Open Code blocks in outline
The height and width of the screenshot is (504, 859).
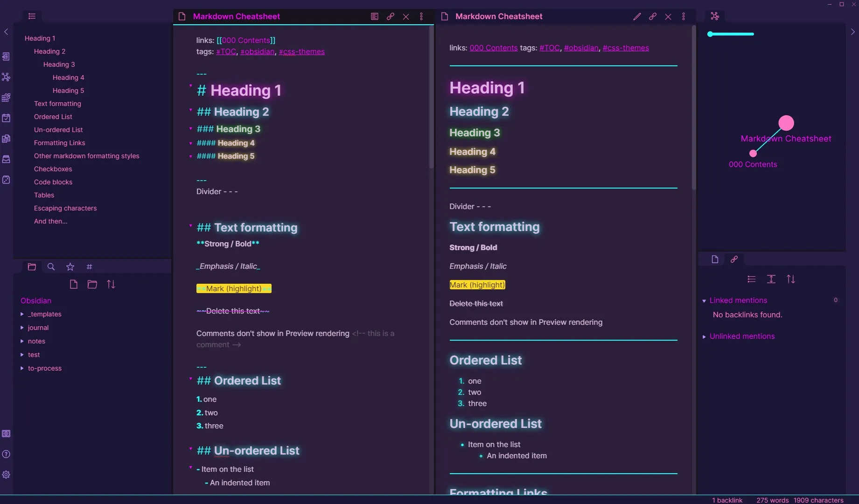[x=53, y=182]
